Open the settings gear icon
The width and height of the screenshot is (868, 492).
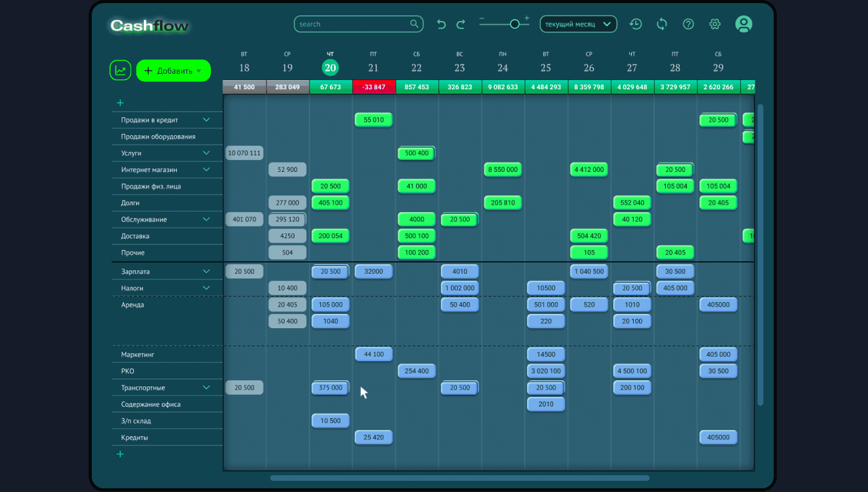point(715,24)
